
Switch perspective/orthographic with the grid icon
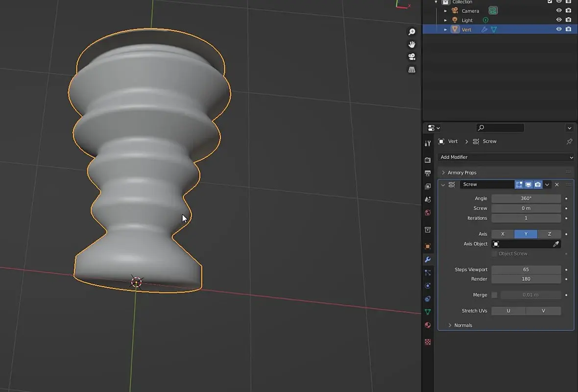[411, 70]
